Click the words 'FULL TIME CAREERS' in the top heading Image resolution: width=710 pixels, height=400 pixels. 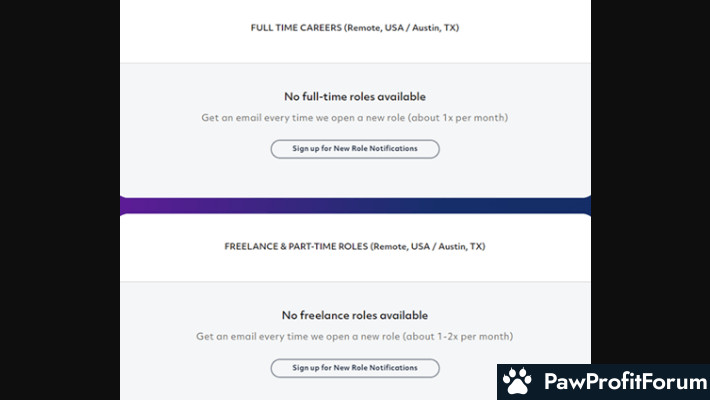tap(296, 28)
